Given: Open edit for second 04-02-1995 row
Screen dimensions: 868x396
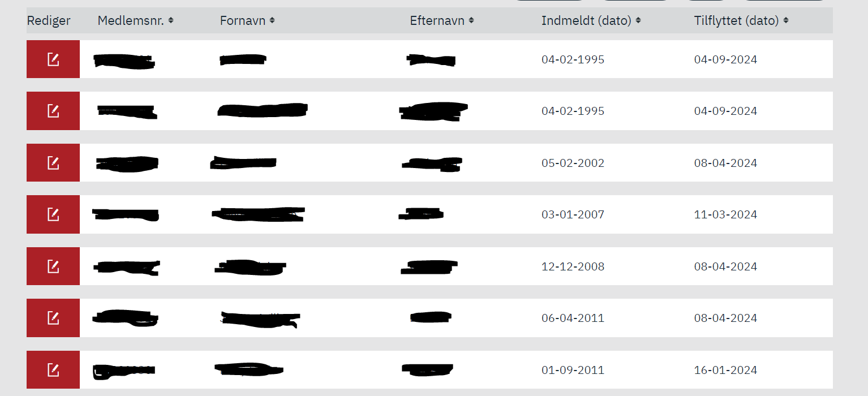Looking at the screenshot, I should click(53, 111).
